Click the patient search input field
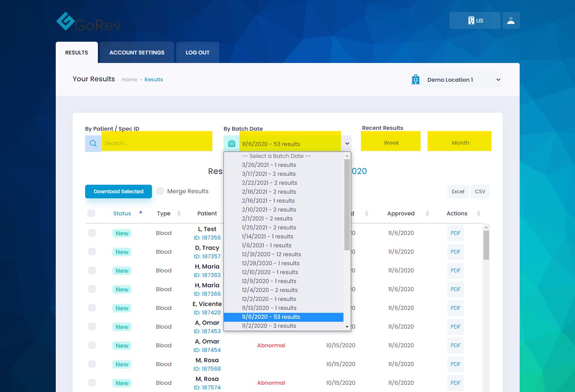Image resolution: width=575 pixels, height=392 pixels. (x=157, y=143)
